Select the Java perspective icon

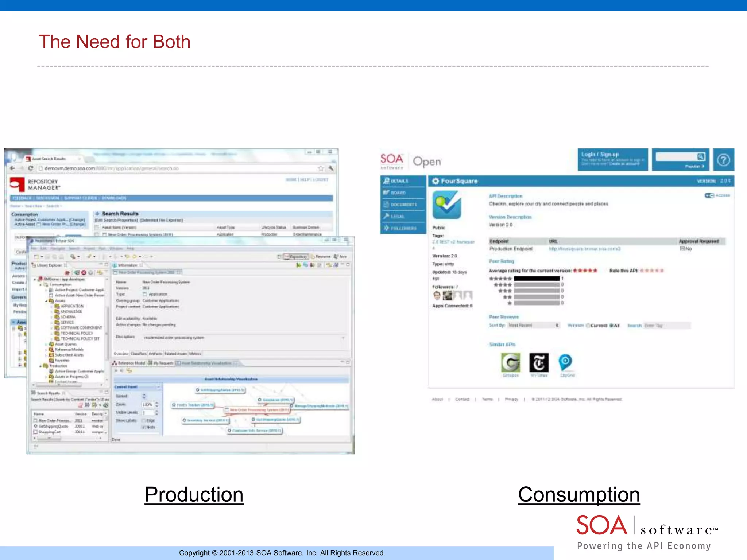340,256
